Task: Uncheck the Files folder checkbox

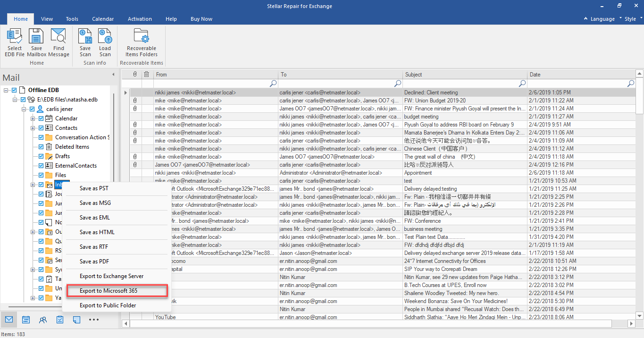Action: pyautogui.click(x=41, y=175)
